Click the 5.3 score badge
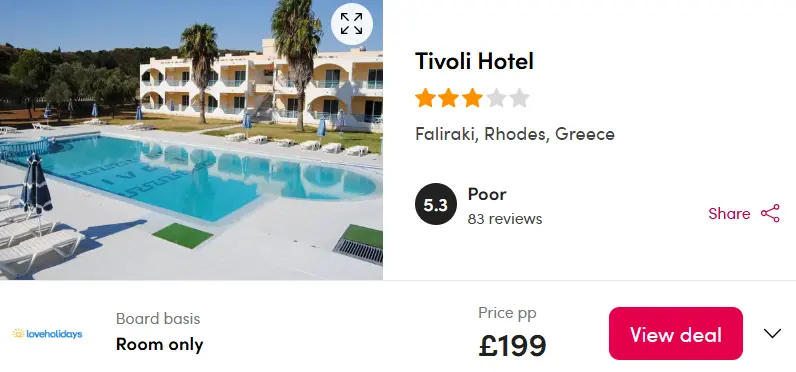 [436, 204]
